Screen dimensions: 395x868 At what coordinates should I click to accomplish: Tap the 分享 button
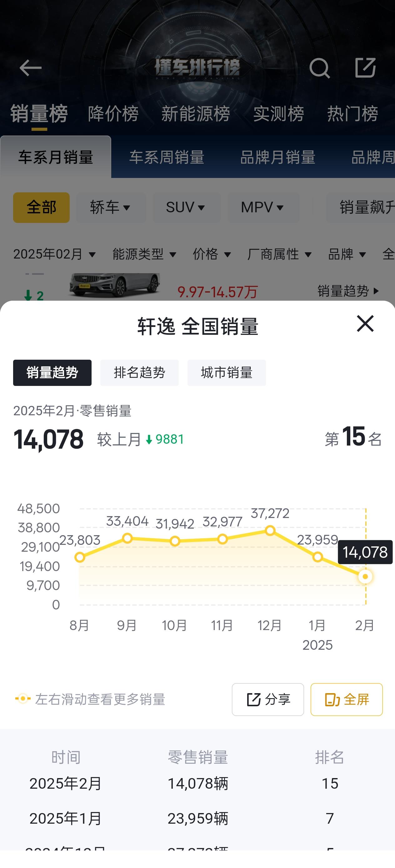pyautogui.click(x=268, y=699)
